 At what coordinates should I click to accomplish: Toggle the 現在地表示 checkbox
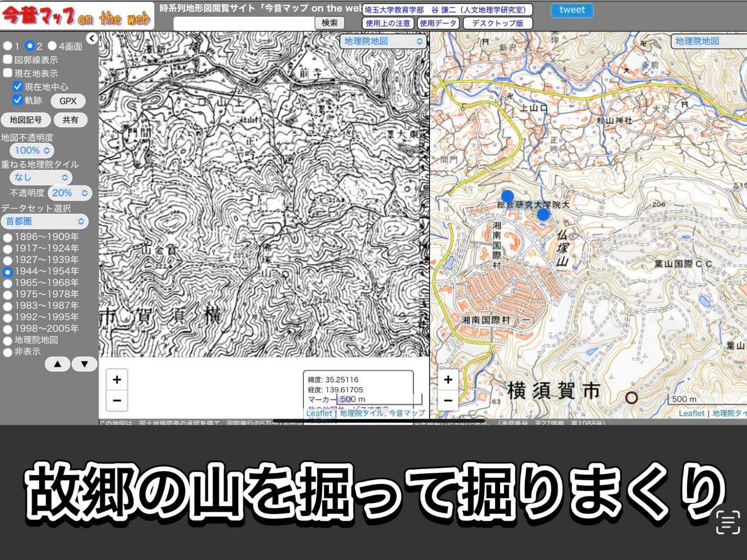(8, 73)
